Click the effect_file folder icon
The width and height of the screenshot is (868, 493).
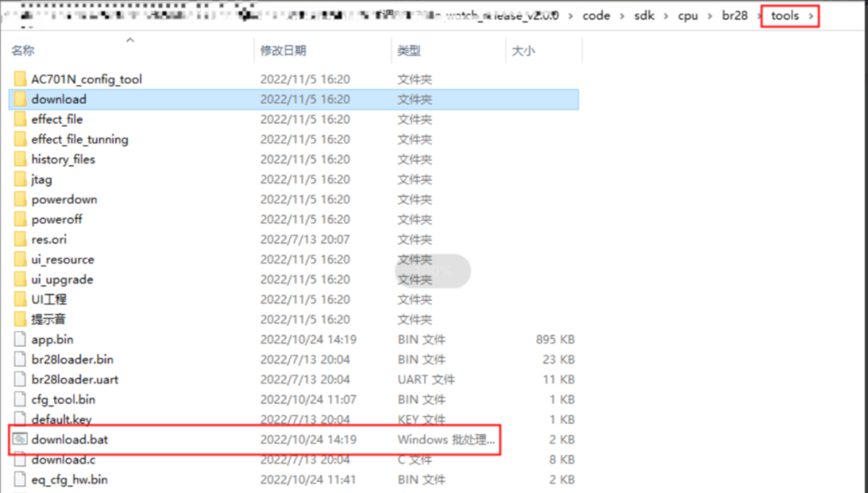(20, 119)
